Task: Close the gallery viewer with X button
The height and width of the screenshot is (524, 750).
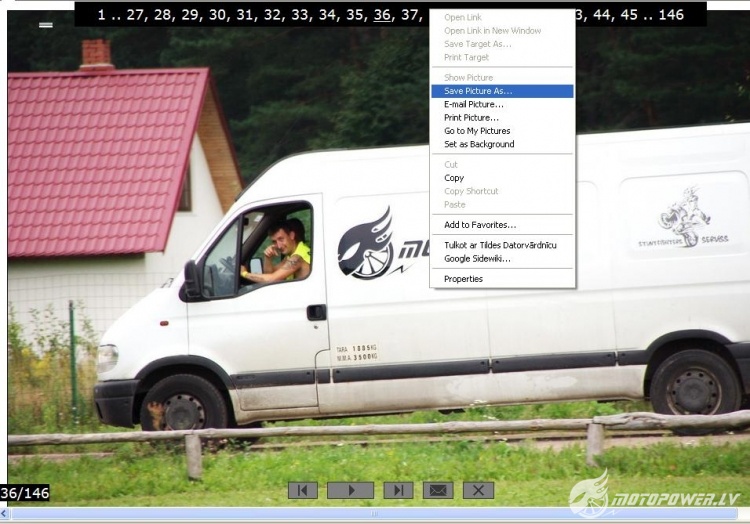Action: click(x=478, y=491)
